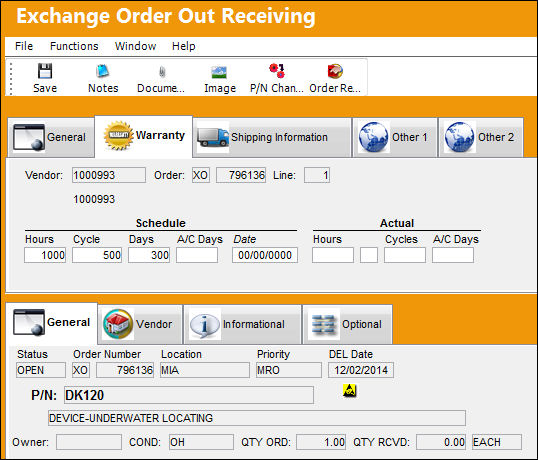Click the Line number field
Viewport: 538px width, 460px height.
point(317,175)
